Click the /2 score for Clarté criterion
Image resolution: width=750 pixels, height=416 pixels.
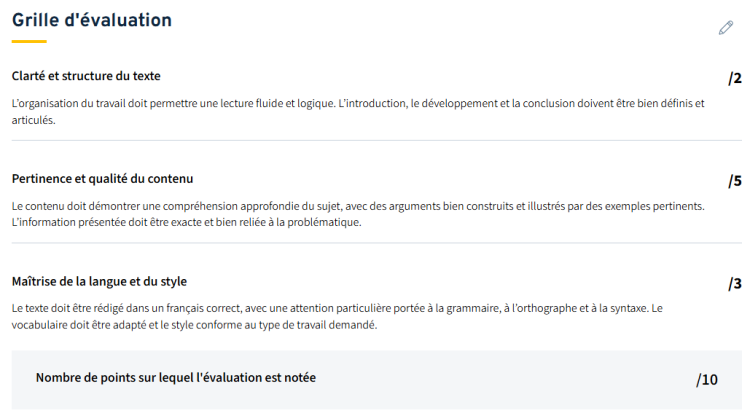pos(735,78)
